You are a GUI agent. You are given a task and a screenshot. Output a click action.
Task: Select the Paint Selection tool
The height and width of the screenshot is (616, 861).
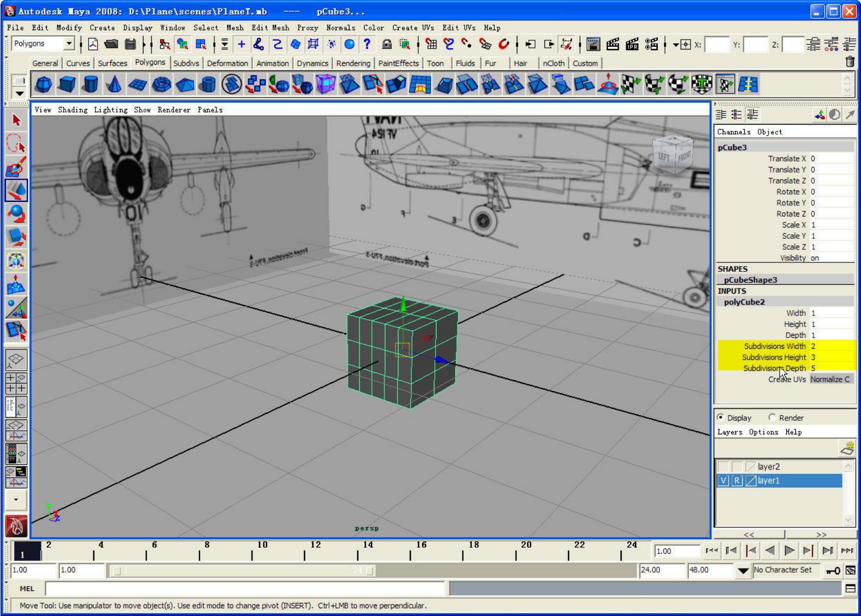[x=16, y=167]
